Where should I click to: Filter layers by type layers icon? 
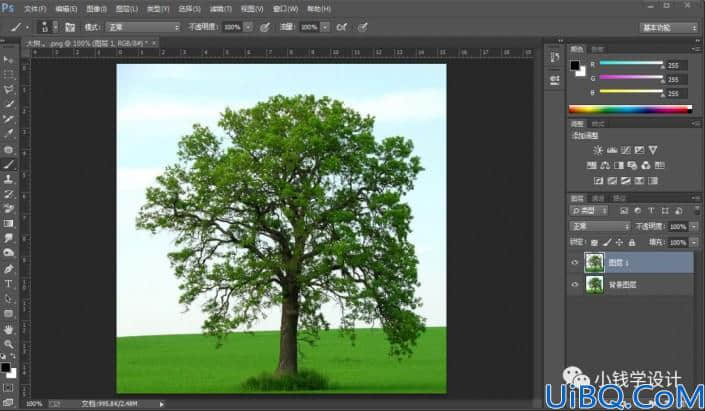[651, 211]
